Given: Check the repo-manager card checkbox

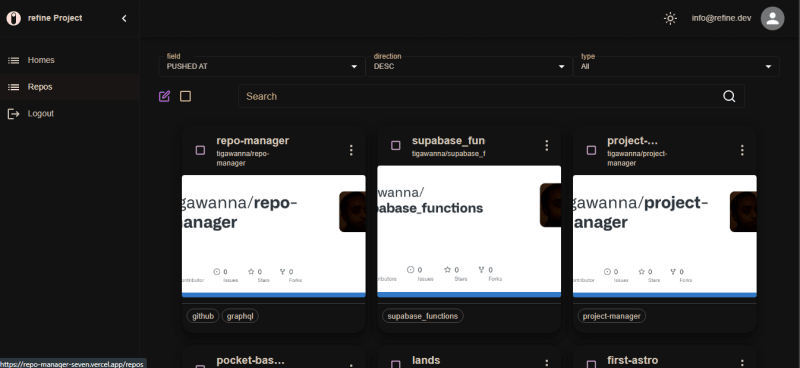Looking at the screenshot, I should [201, 150].
